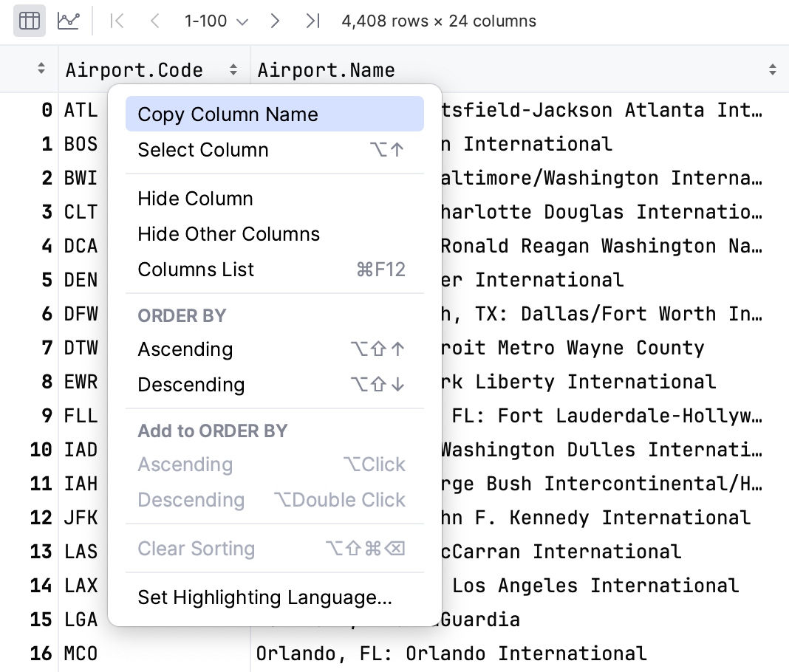Choose Copy Column Name
789x672 pixels.
pos(275,114)
